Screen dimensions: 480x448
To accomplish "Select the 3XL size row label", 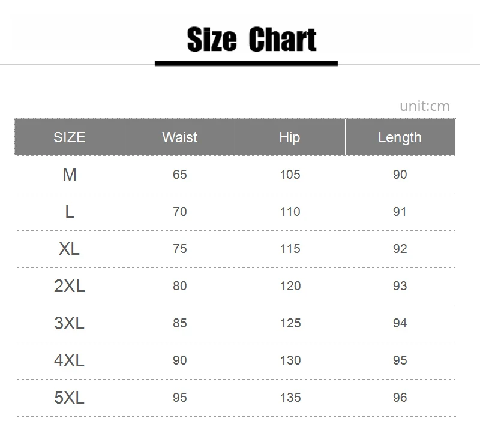I will coord(69,323).
